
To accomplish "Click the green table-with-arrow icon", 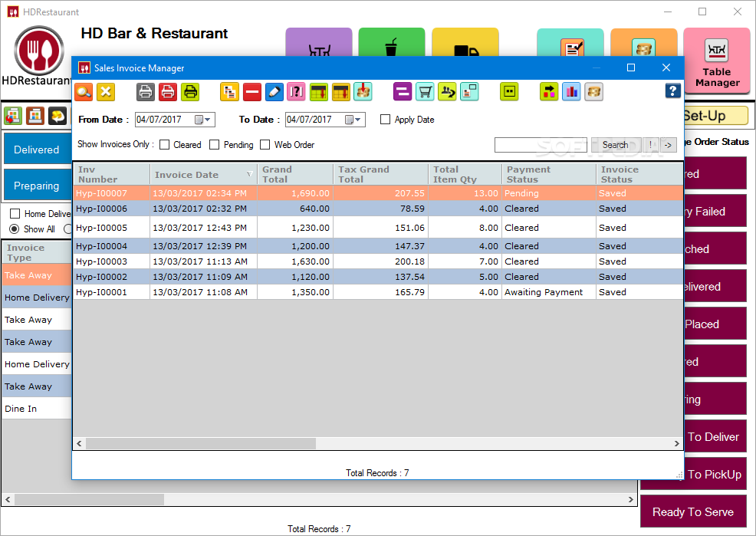I will coord(319,91).
